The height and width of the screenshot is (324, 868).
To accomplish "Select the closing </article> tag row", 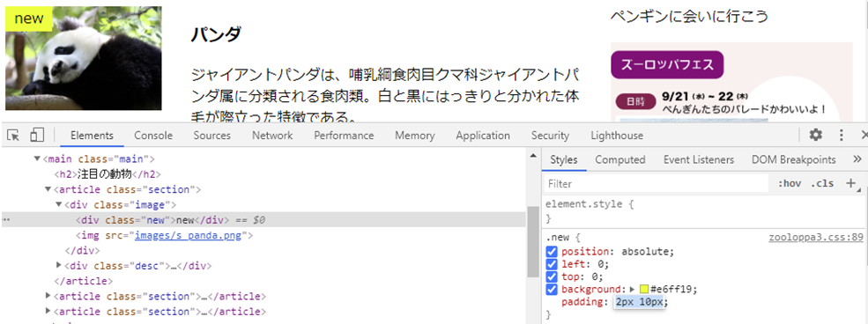I will pos(84,281).
